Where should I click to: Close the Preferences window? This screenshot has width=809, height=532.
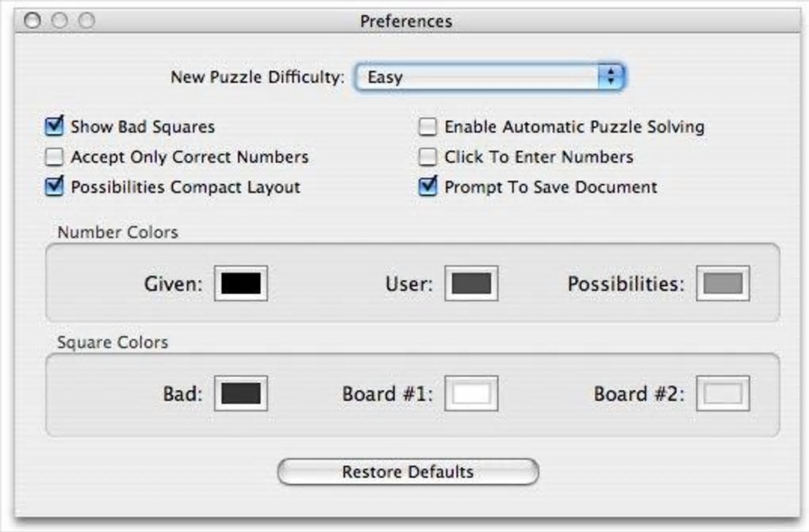[33, 21]
